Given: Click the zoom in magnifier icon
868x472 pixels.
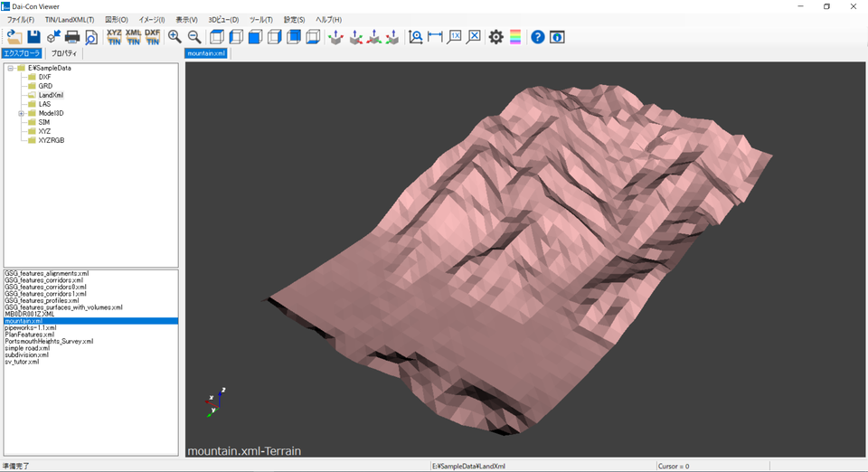Looking at the screenshot, I should coord(175,37).
